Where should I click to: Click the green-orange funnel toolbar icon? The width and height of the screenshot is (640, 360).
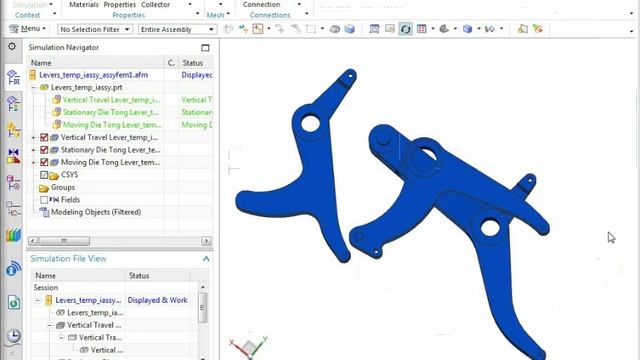coord(538,29)
